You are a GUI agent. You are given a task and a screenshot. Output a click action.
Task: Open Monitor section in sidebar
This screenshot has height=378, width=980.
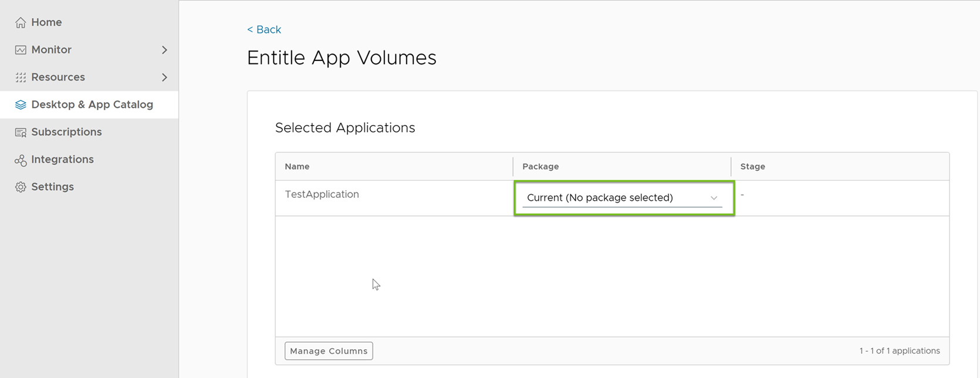tap(89, 50)
